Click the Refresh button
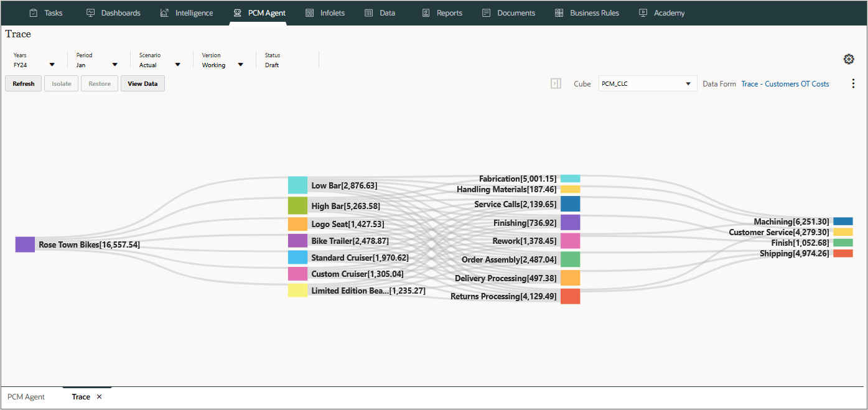The image size is (868, 410). tap(24, 83)
